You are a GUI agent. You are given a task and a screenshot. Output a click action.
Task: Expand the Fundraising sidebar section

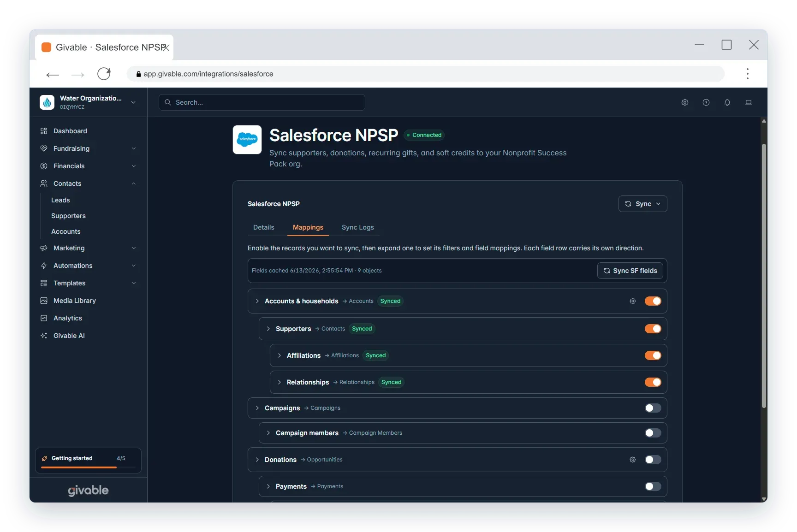click(x=134, y=148)
